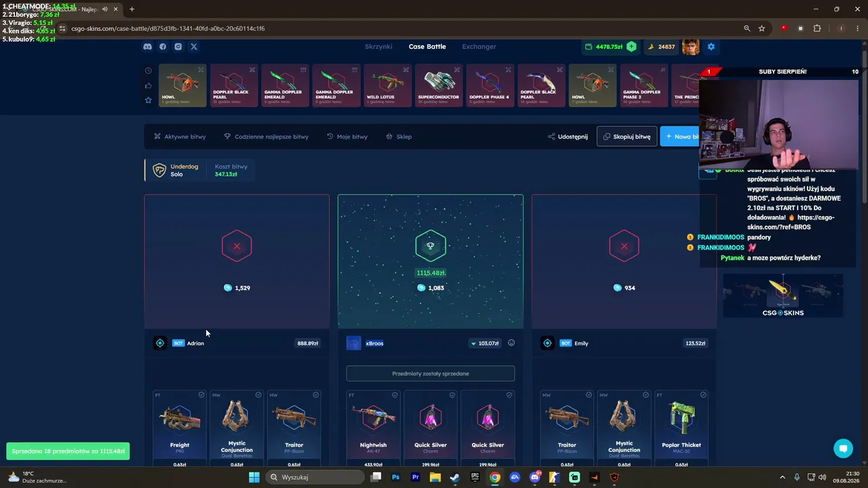868x488 pixels.
Task: Open site settings gear icon
Action: [x=711, y=47]
